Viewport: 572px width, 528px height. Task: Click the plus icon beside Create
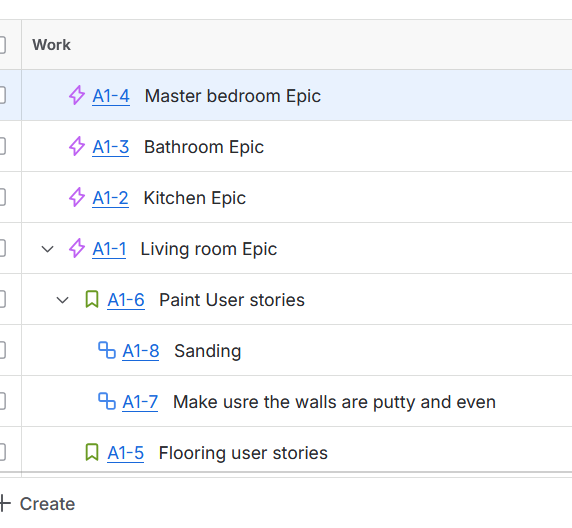[4, 504]
